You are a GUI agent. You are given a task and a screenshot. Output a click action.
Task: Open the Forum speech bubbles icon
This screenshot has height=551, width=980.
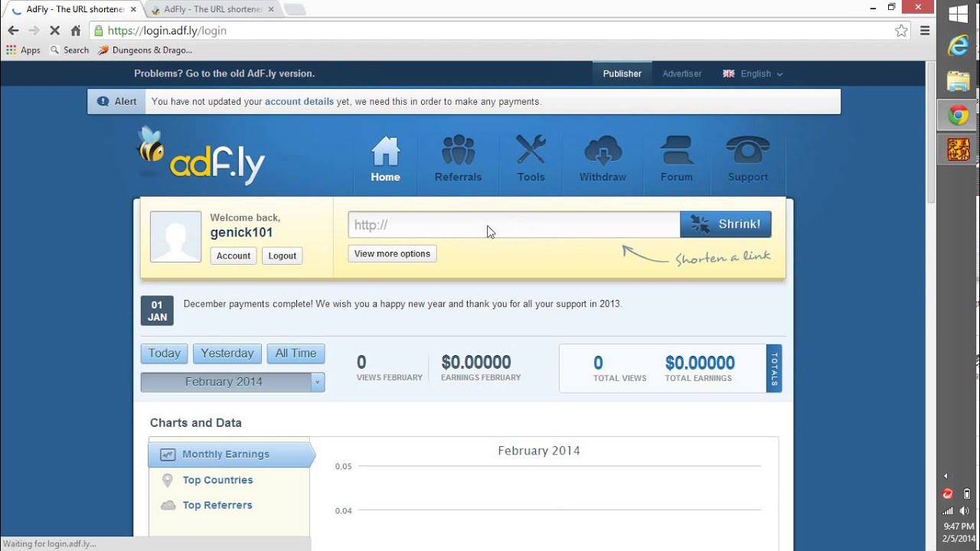point(677,151)
